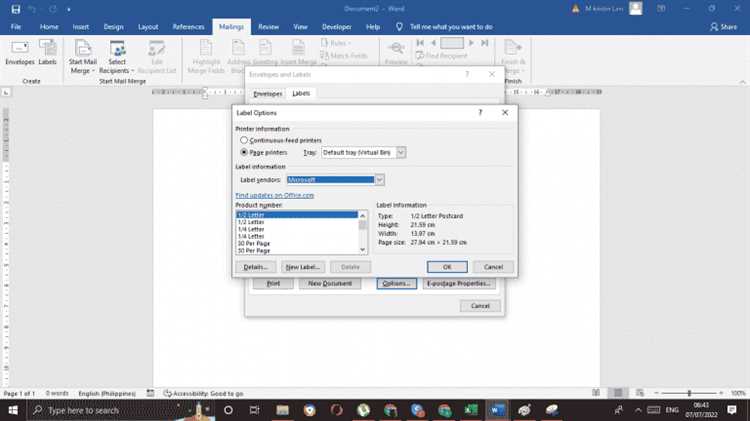Screen dimensions: 750x421
Task: Click the help question mark in Label Options
Action: pyautogui.click(x=480, y=112)
